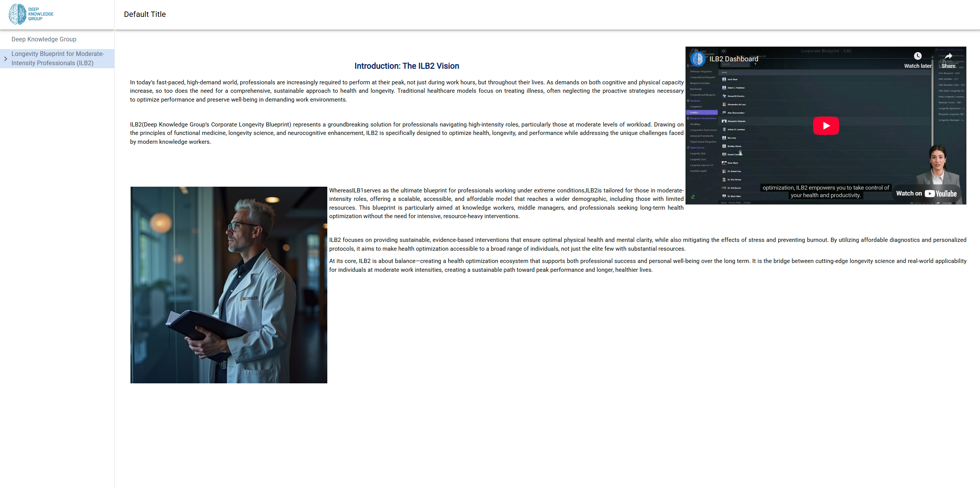This screenshot has height=488, width=980.
Task: Click the Watch on YouTube button
Action: [x=926, y=194]
